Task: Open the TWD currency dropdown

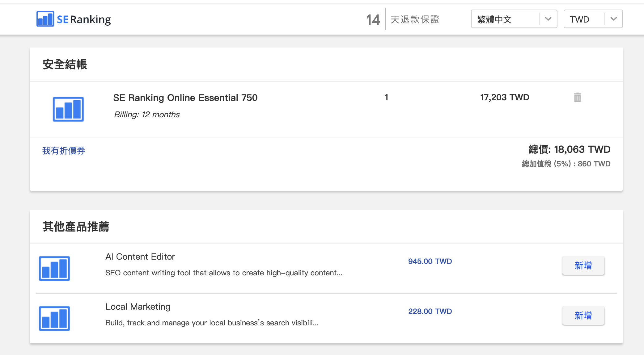Action: 593,19
